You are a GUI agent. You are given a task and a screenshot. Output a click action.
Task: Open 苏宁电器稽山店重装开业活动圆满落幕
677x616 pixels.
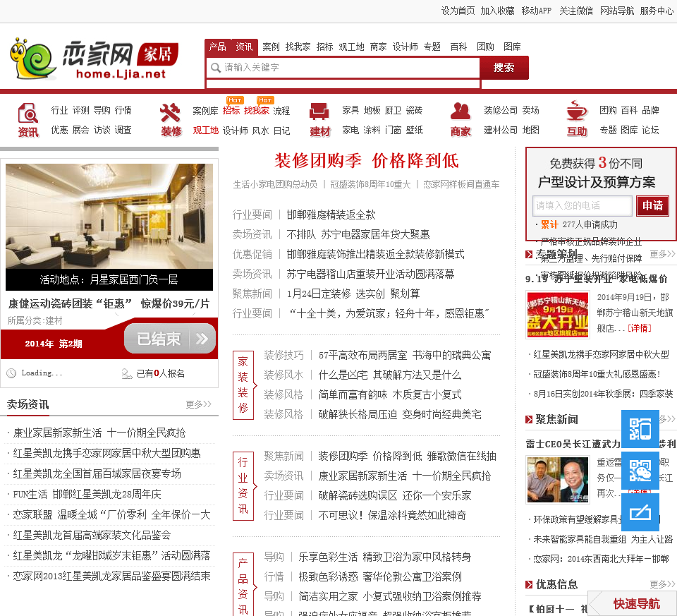click(370, 274)
